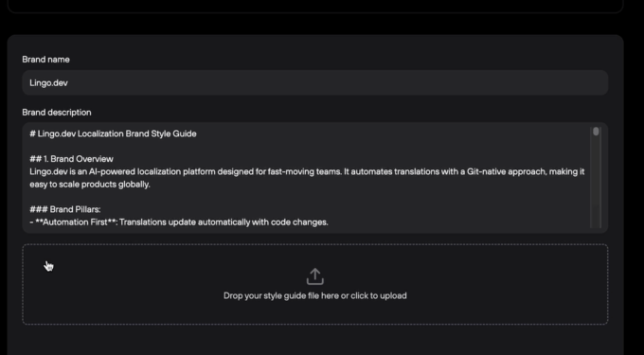Click the '### Brand Pillars:' line
644x355 pixels.
click(65, 209)
